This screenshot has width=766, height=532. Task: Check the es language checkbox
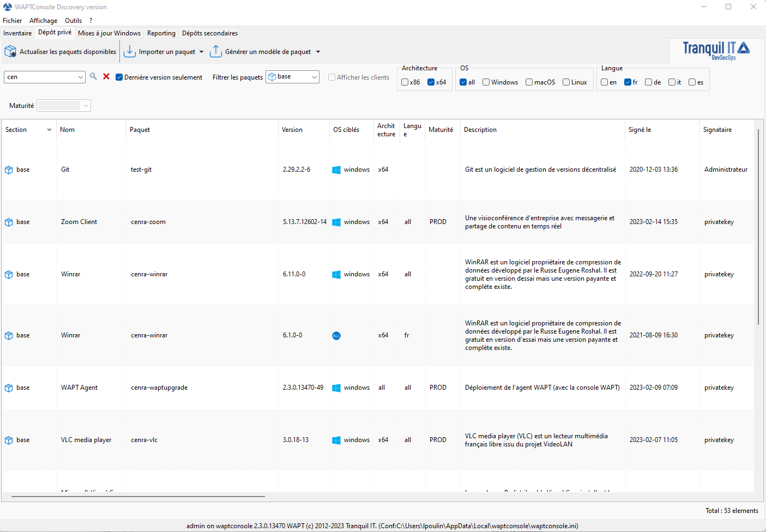tap(692, 82)
